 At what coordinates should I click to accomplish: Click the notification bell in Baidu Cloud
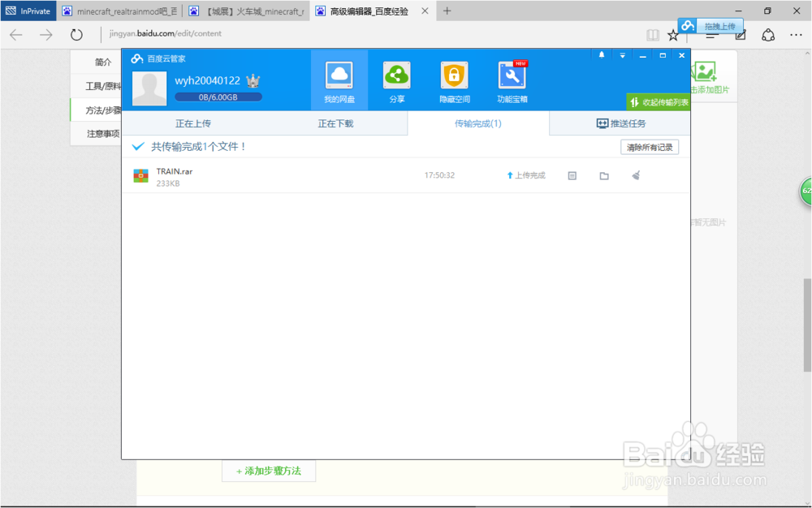click(602, 55)
